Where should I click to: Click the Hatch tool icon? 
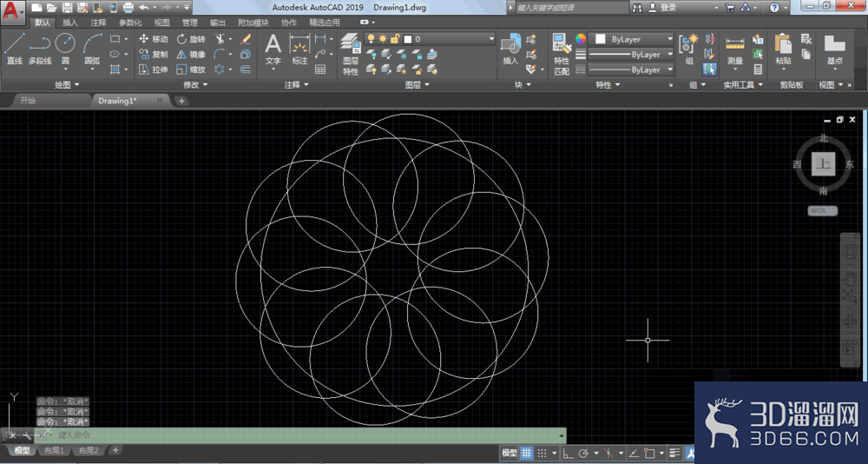pos(115,70)
